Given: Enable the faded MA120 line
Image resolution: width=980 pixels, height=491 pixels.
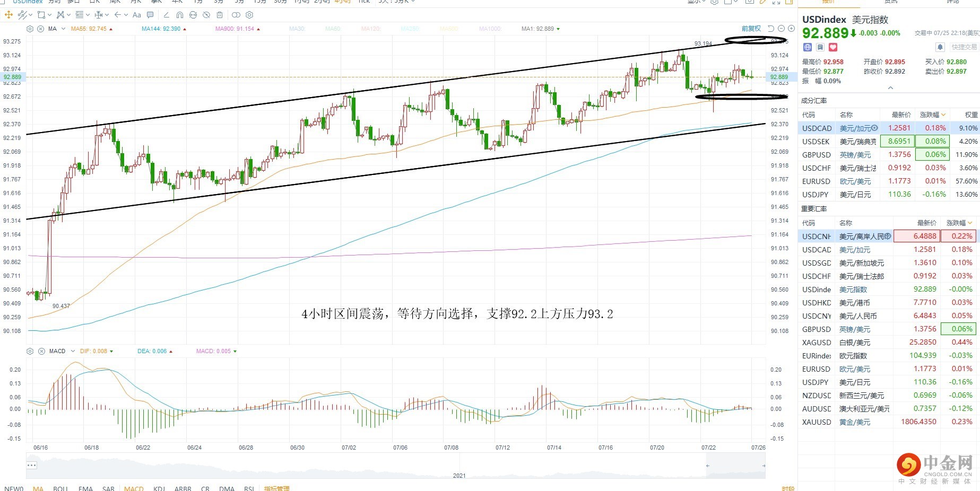Looking at the screenshot, I should click(x=371, y=29).
